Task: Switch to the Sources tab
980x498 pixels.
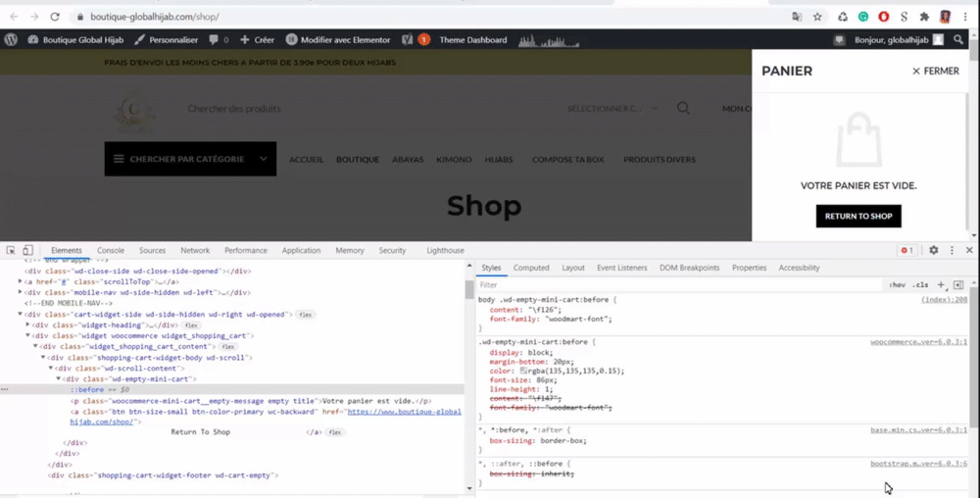Action: tap(153, 250)
